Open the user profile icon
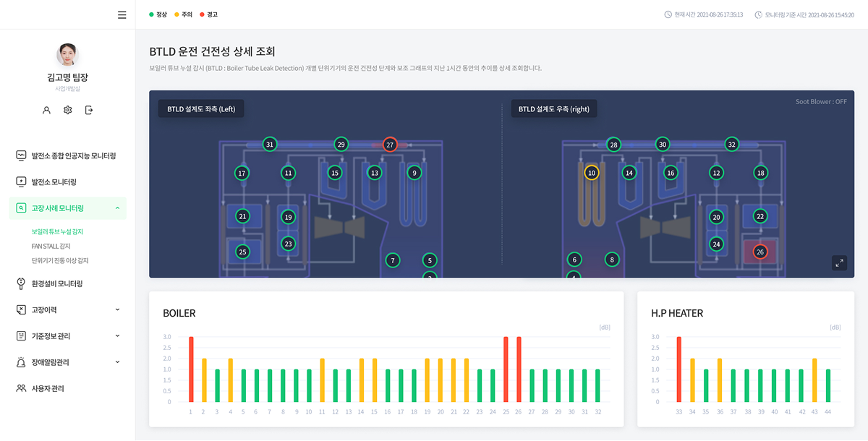 pyautogui.click(x=46, y=110)
